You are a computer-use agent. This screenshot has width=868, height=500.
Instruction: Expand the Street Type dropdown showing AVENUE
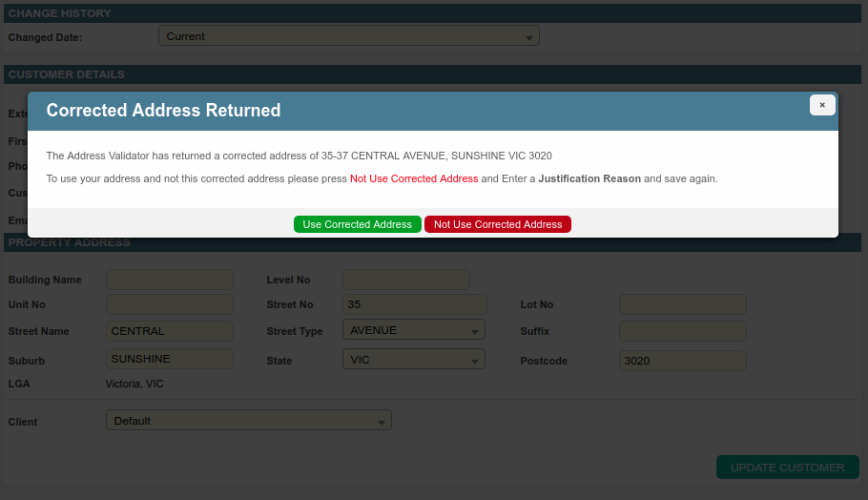click(x=413, y=330)
